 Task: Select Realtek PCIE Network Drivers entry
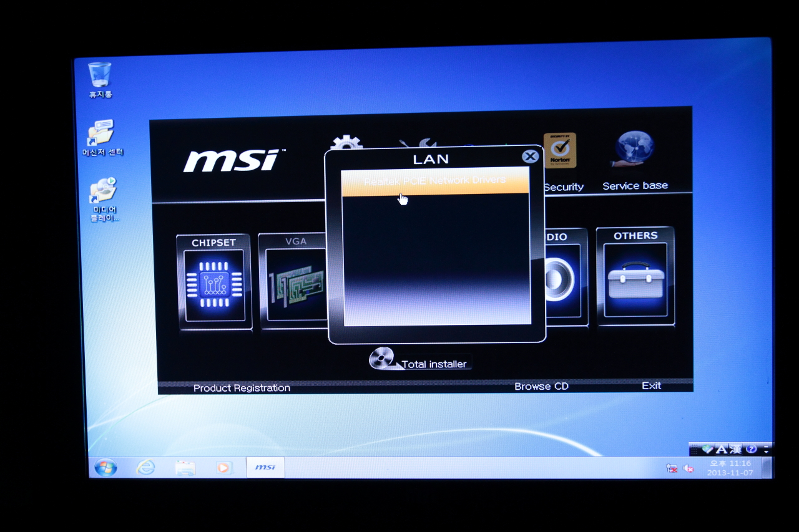pyautogui.click(x=435, y=181)
